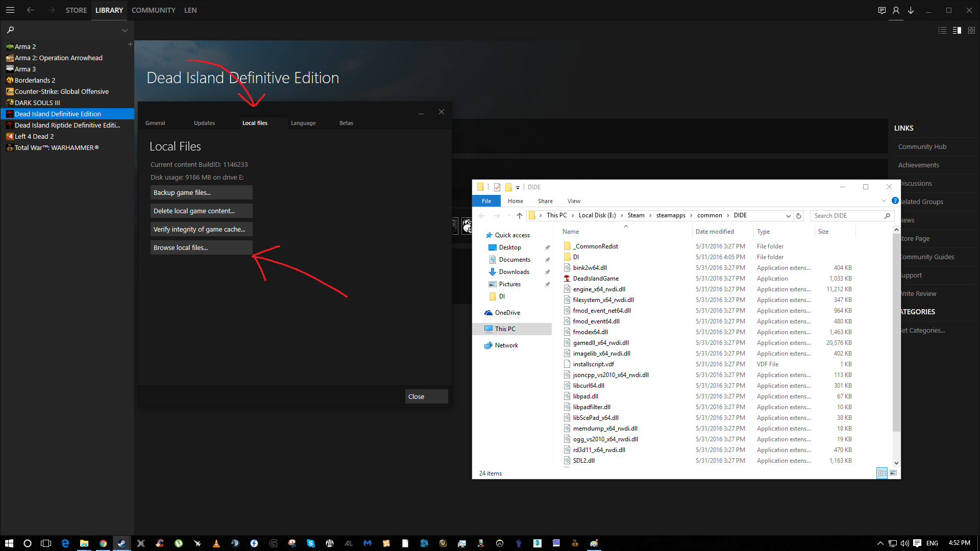Expand the library filter dropdown chevron
Screen dimensions: 980x551
(x=125, y=31)
